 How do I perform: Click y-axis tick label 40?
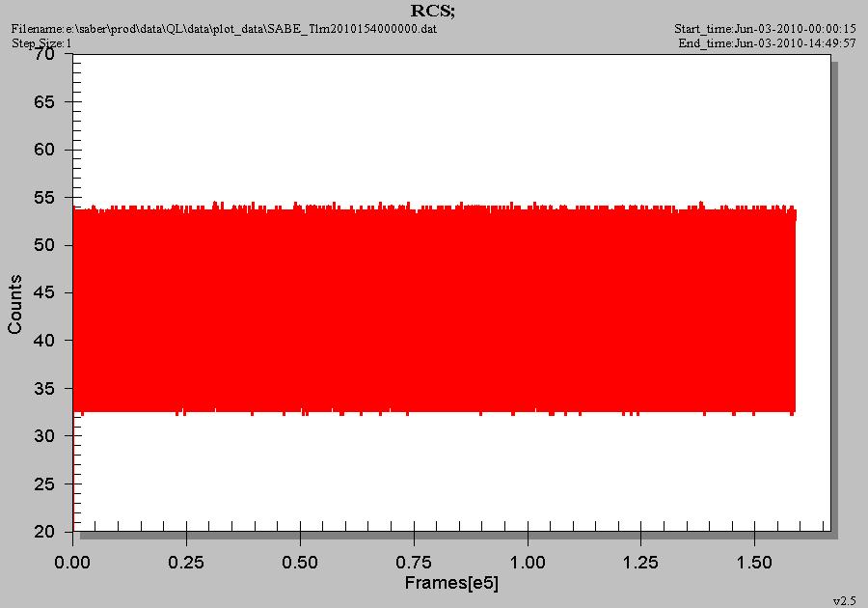(44, 340)
